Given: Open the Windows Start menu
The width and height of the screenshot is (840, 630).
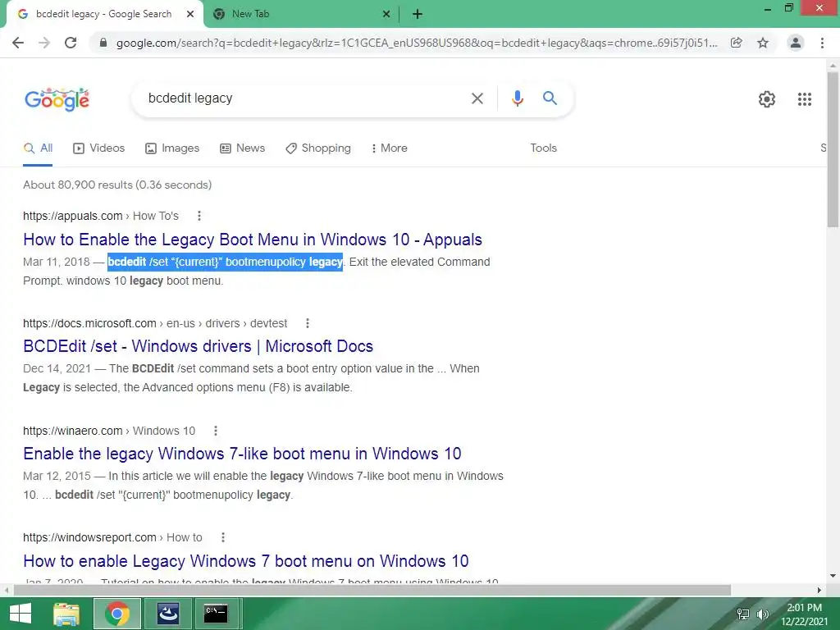Looking at the screenshot, I should 21,614.
